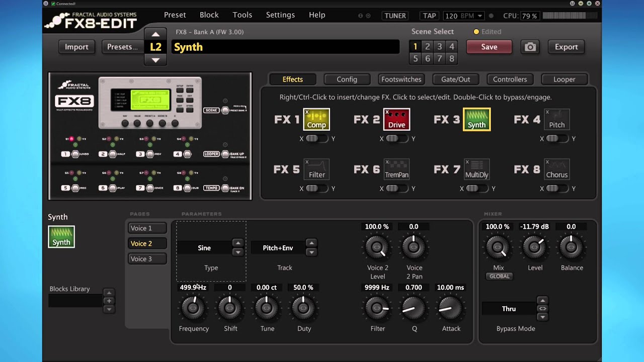Click the camera snapshot icon
644x362 pixels.
[x=530, y=47]
